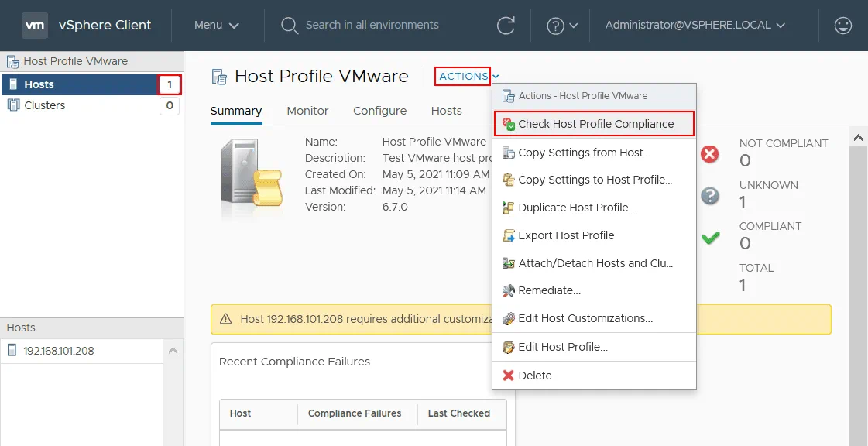Select host 192.168.101.208 in Hosts list
Image resolution: width=868 pixels, height=446 pixels.
[x=59, y=351]
